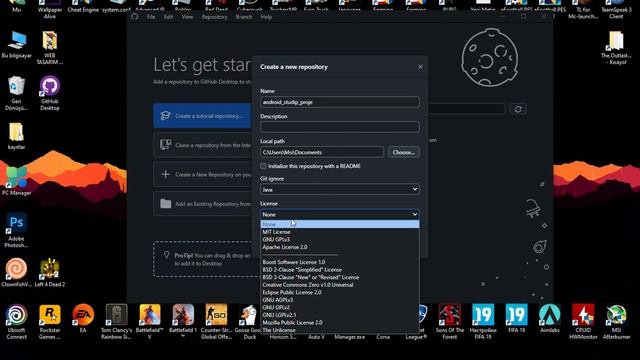This screenshot has height=360, width=640.
Task: Choose MIT License from the list
Action: tap(340, 232)
